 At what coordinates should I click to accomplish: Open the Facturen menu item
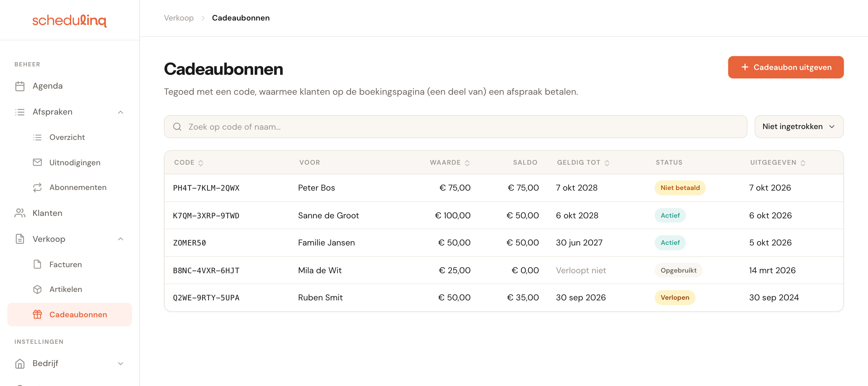(69, 264)
